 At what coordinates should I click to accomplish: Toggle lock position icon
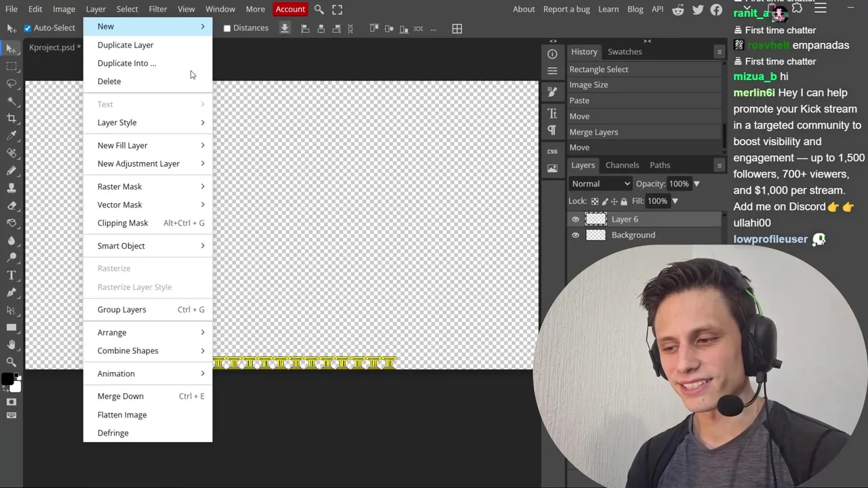(x=614, y=201)
